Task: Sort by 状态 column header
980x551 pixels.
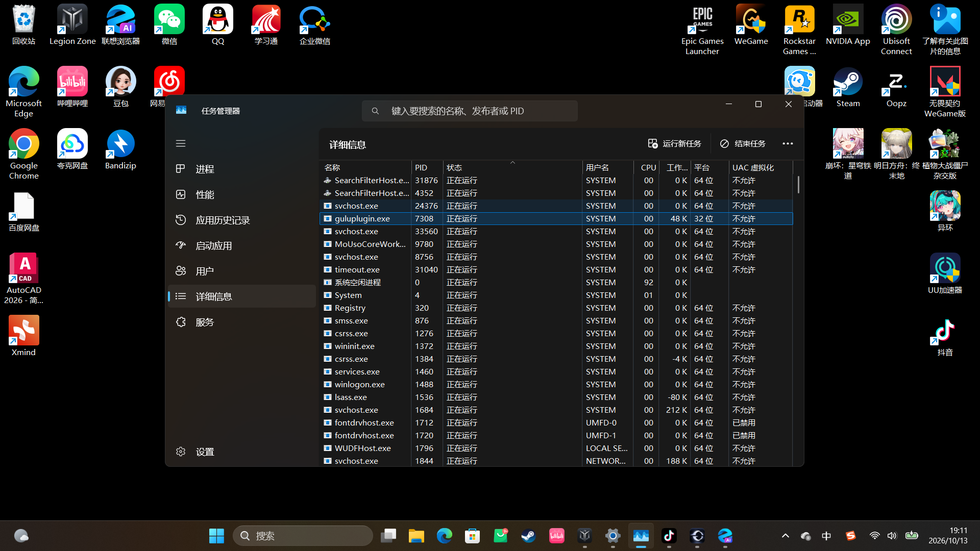Action: click(512, 167)
